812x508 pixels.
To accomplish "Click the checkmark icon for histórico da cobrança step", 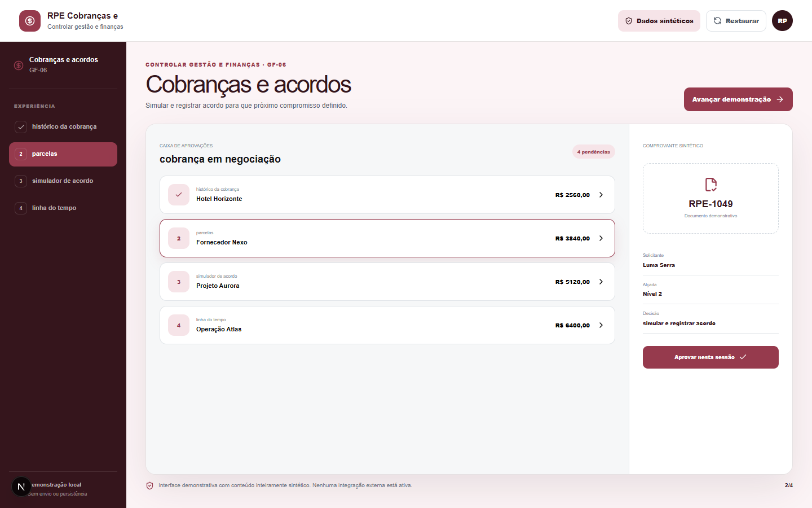I will tap(21, 127).
